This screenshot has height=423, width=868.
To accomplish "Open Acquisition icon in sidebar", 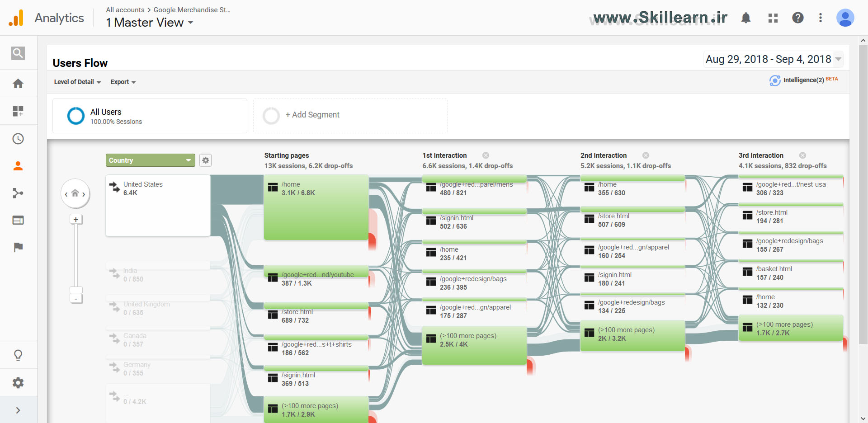I will click(18, 193).
